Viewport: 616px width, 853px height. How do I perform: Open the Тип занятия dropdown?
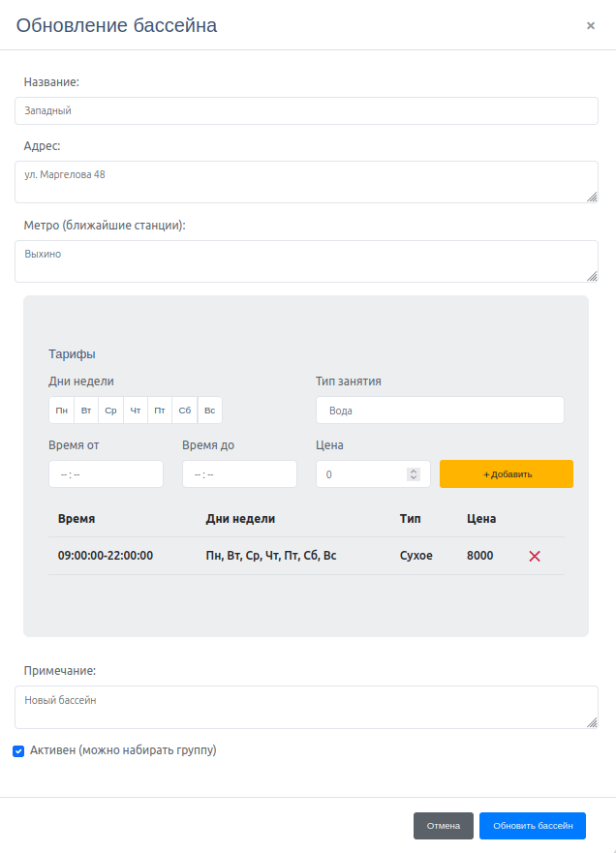440,411
